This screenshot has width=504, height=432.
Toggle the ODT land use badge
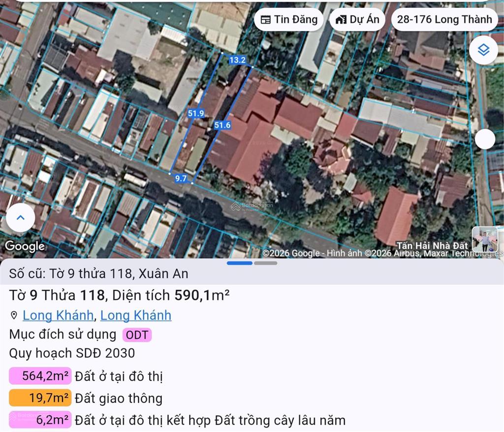click(x=137, y=335)
